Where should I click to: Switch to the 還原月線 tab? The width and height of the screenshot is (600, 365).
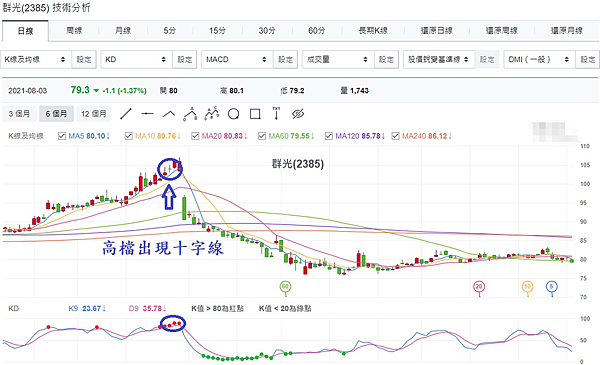567,31
